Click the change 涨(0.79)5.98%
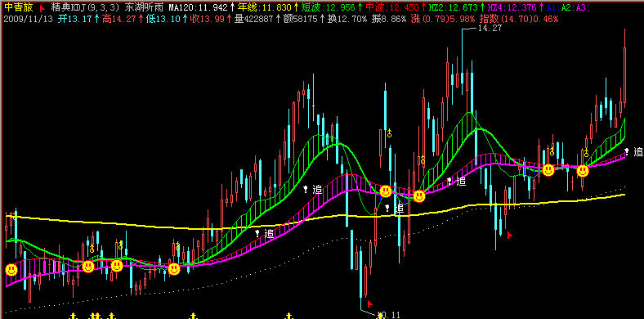Image resolution: width=644 pixels, height=319 pixels. coord(443,19)
